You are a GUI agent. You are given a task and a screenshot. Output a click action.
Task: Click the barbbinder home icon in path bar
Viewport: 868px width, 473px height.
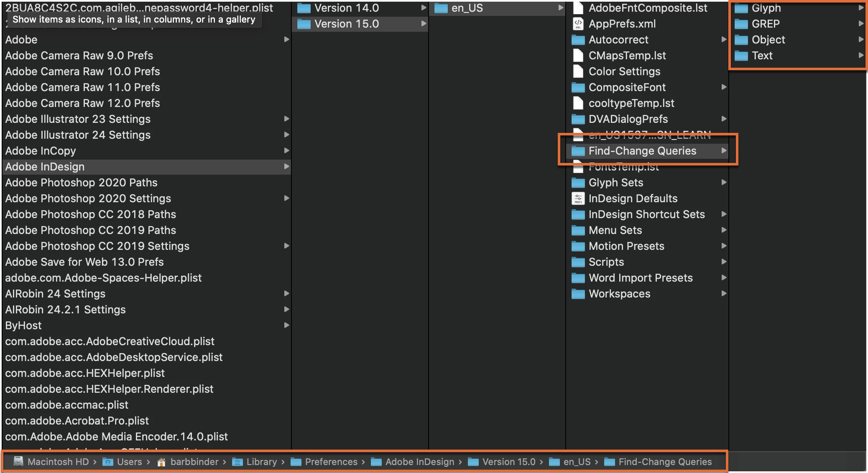[x=161, y=462]
